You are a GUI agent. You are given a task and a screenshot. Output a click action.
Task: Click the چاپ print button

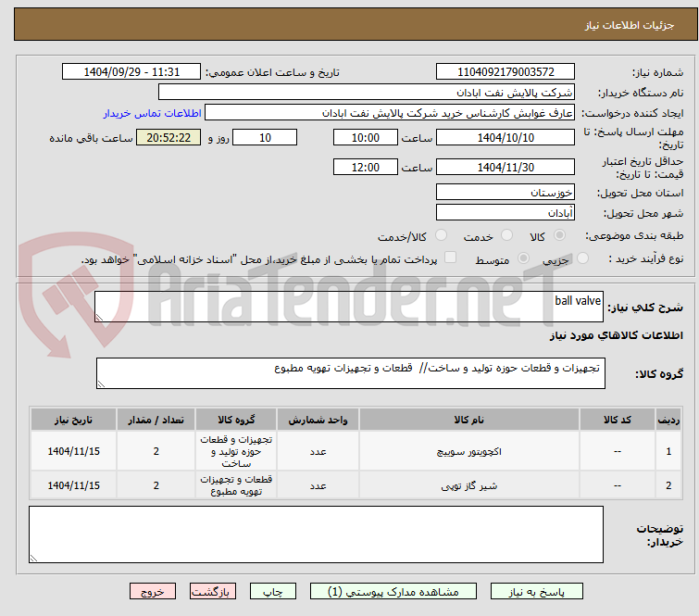pos(273,592)
